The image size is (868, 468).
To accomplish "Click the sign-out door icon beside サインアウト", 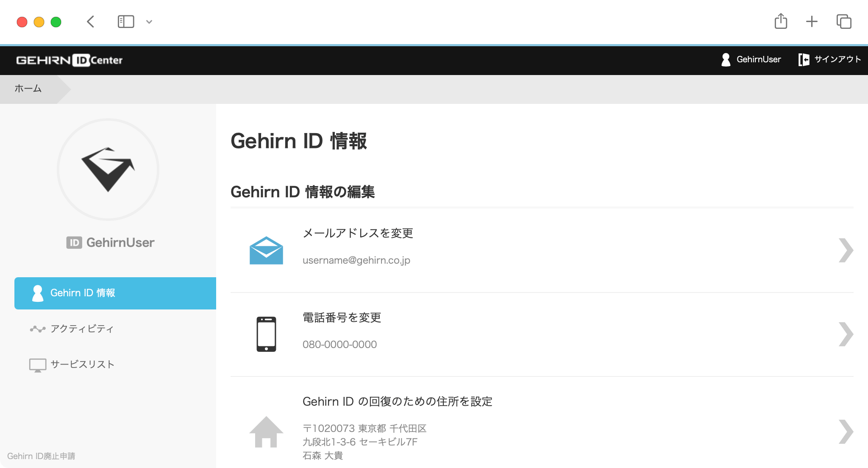I will tap(804, 59).
